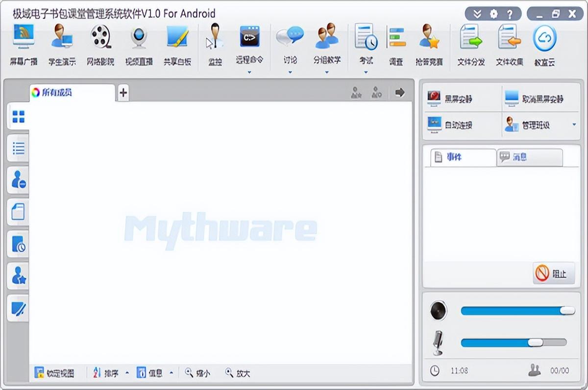Switch to thumbnail grid view in sidebar
The height and width of the screenshot is (390, 588).
click(x=19, y=117)
